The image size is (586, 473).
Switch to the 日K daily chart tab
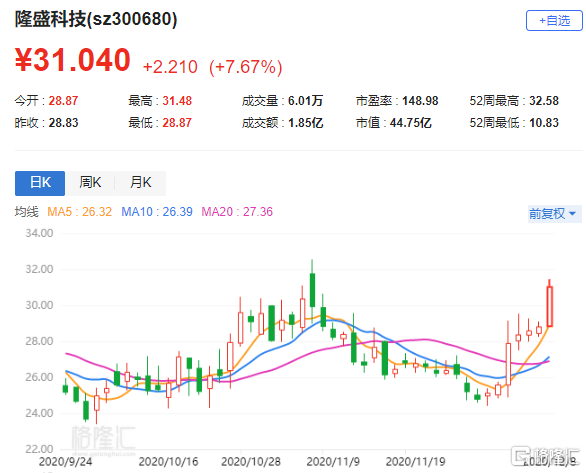(40, 183)
